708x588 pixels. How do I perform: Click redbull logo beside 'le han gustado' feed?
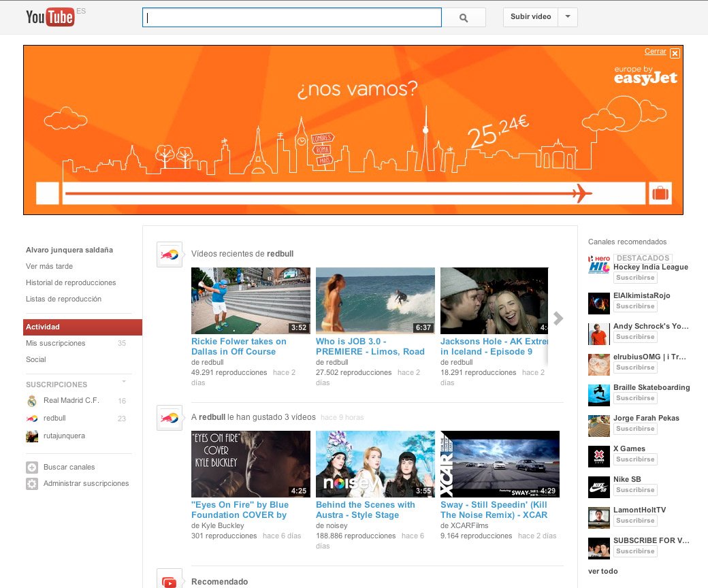pyautogui.click(x=170, y=418)
